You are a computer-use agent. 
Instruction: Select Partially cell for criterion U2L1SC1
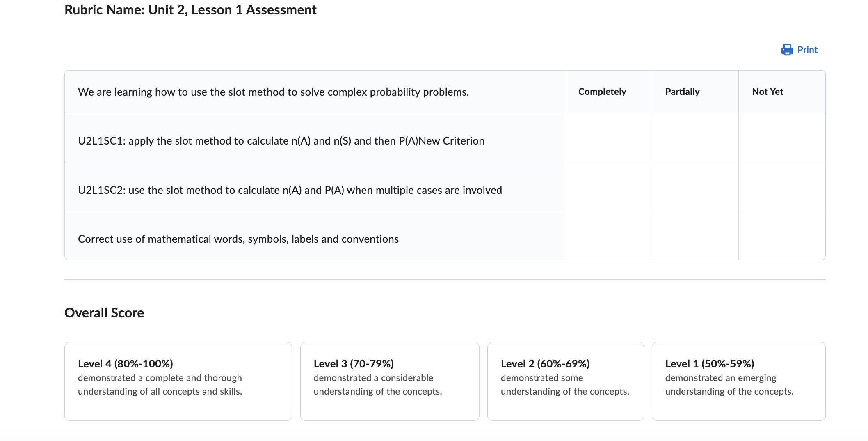click(695, 138)
